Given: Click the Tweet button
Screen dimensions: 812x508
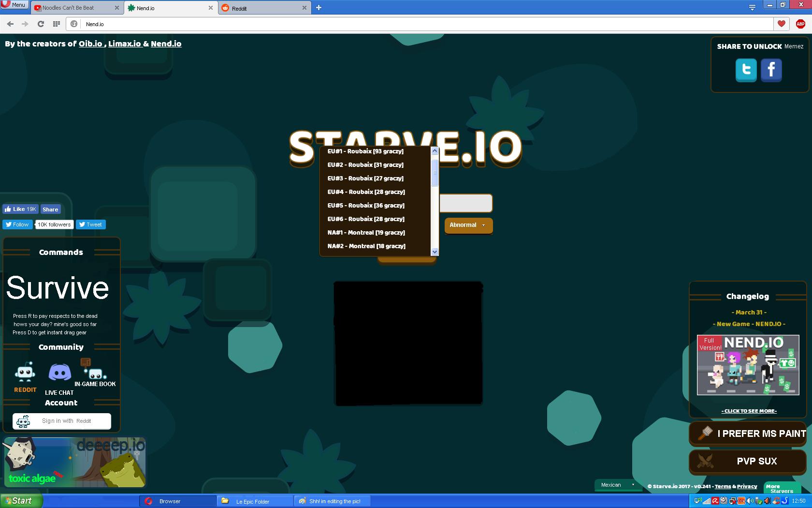Looking at the screenshot, I should click(91, 224).
